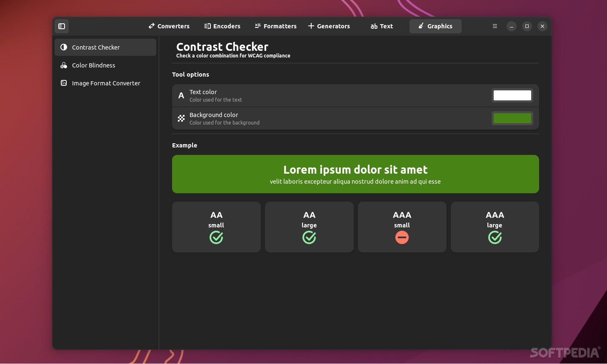This screenshot has width=607, height=364.
Task: Open the white text color picker
Action: [x=512, y=95]
